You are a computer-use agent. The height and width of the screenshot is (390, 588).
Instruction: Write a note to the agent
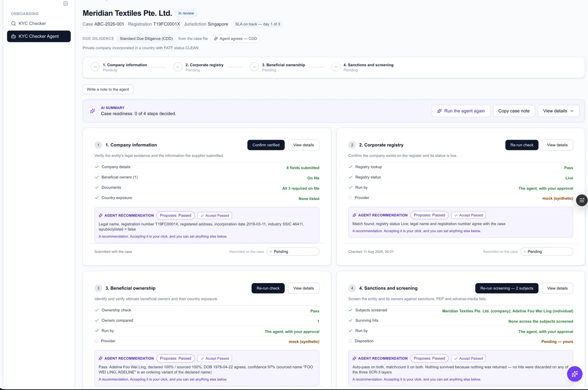coord(108,90)
